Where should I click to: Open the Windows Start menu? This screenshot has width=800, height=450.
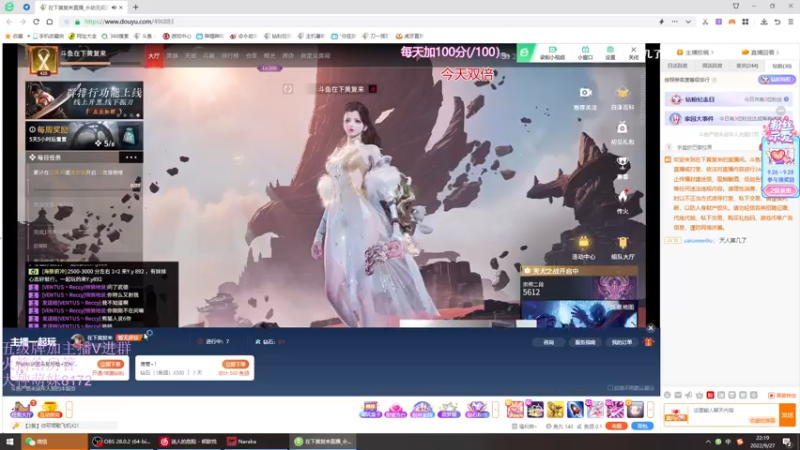tap(10, 442)
